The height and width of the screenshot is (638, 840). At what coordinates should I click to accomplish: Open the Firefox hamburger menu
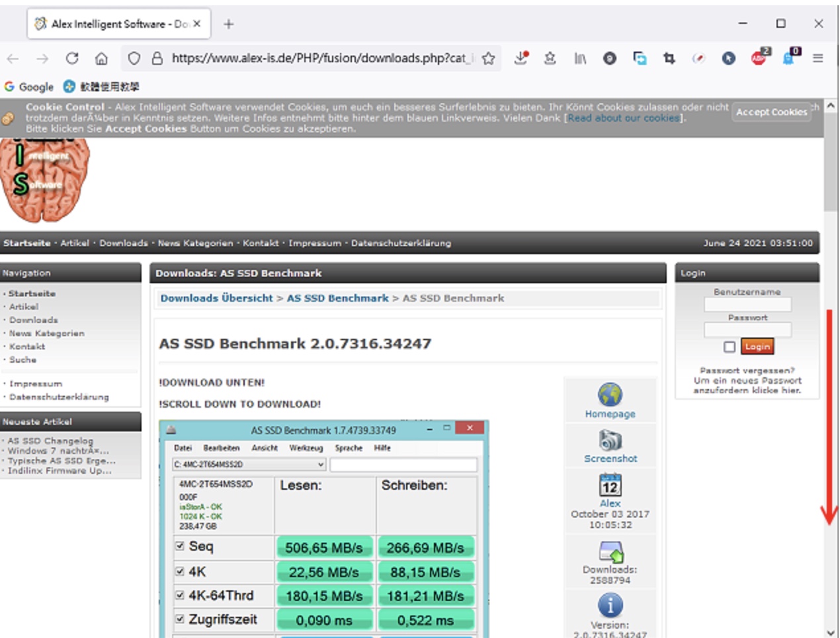pos(818,58)
